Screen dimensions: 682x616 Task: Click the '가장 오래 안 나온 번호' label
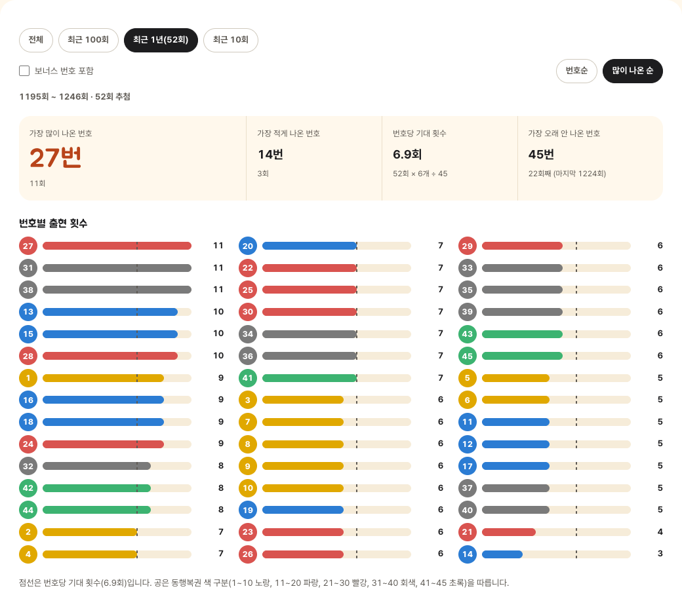click(x=564, y=134)
